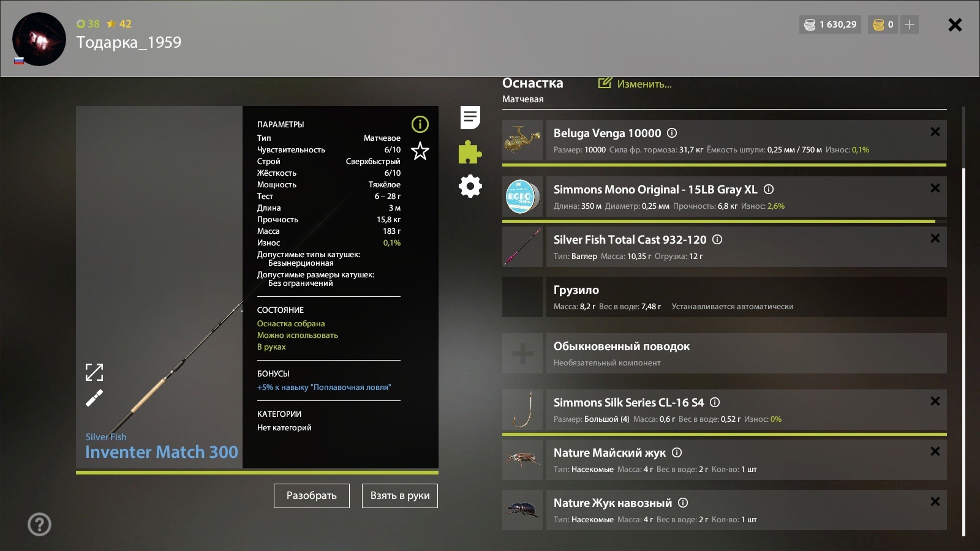Screen dimensions: 980x551
Task: Open the help question mark icon
Action: pos(39,524)
